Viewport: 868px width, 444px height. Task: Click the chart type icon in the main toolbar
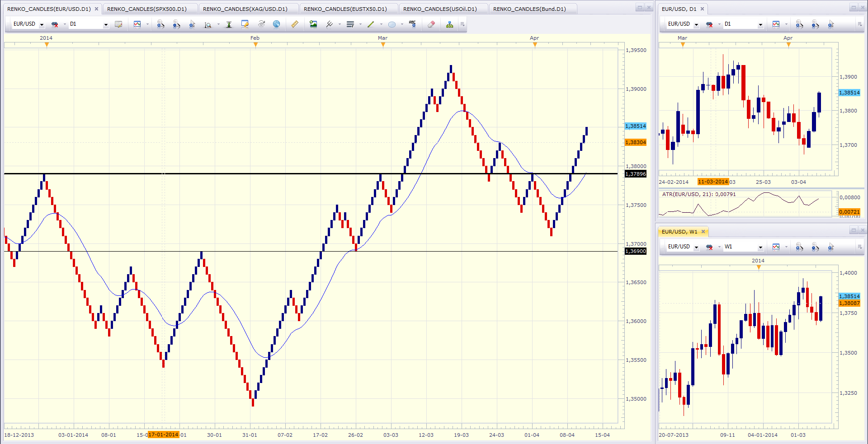[137, 24]
